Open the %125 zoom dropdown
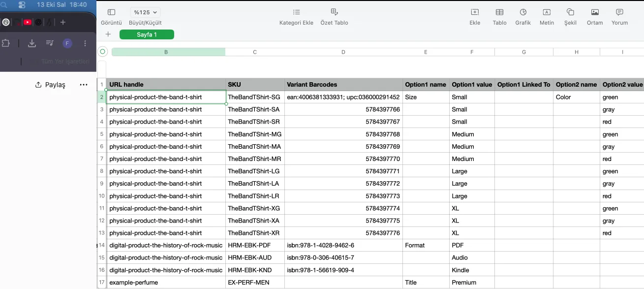The image size is (644, 289). click(x=146, y=12)
